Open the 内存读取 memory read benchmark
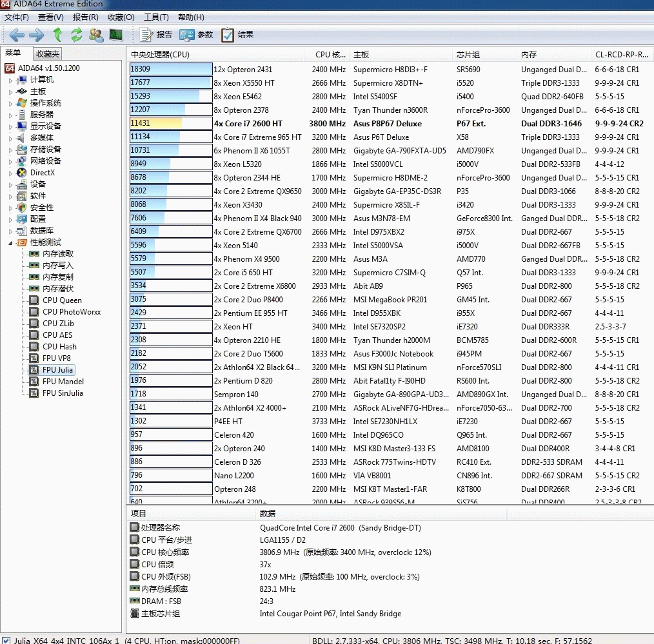 coord(58,254)
